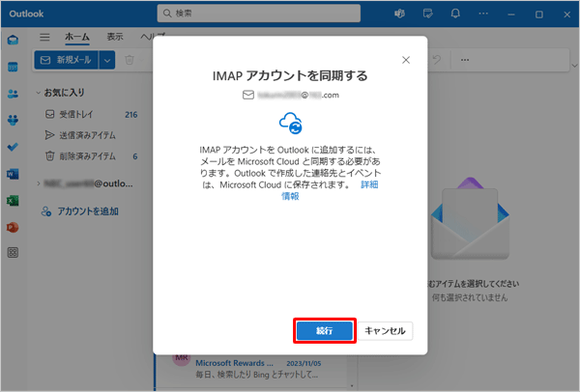Image resolution: width=580 pixels, height=392 pixels.
Task: Open the People icon in the sidebar
Action: tap(13, 94)
